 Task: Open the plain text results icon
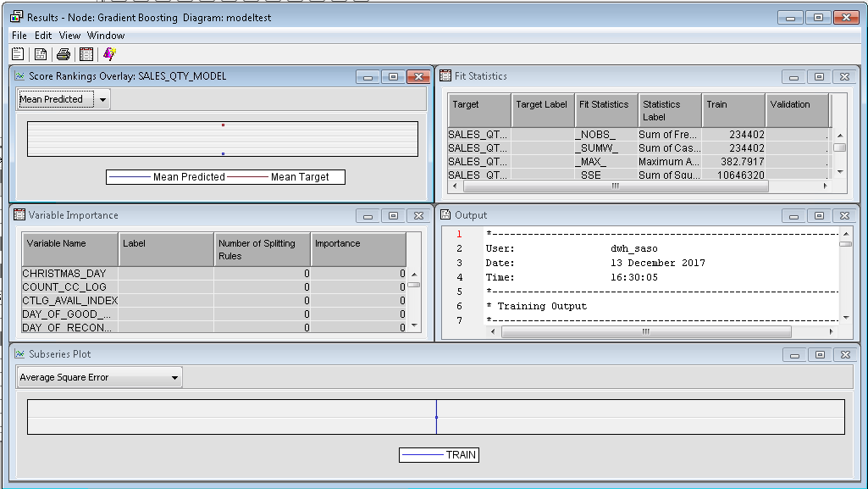[18, 53]
